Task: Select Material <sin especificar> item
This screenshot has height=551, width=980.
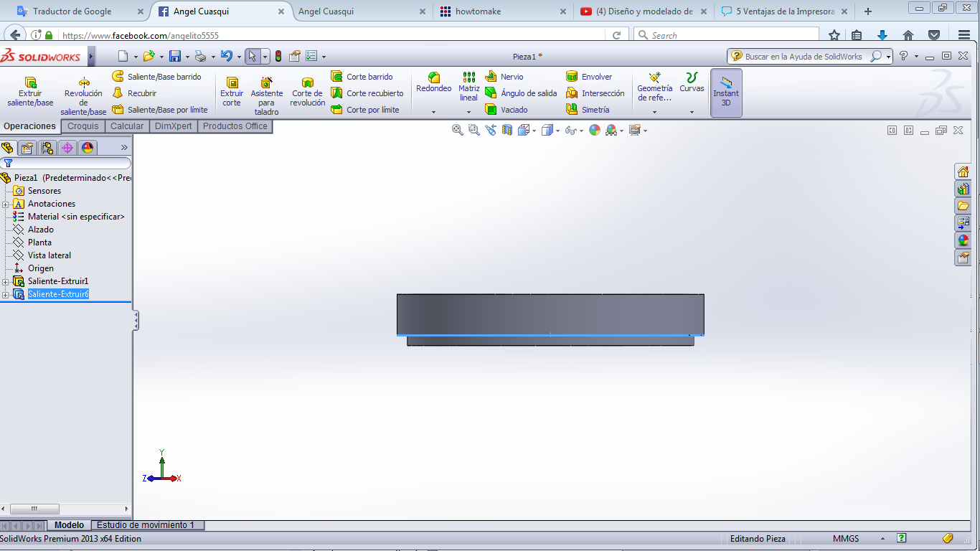Action: pos(76,217)
